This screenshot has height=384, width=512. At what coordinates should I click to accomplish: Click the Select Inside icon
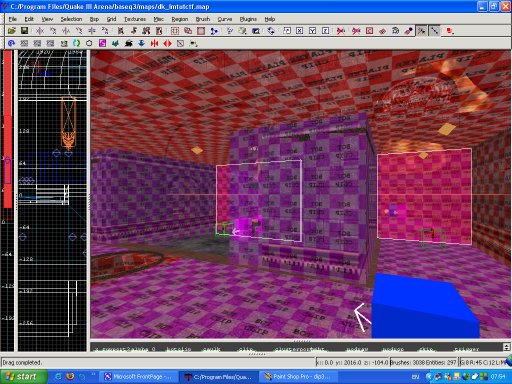[x=159, y=31]
